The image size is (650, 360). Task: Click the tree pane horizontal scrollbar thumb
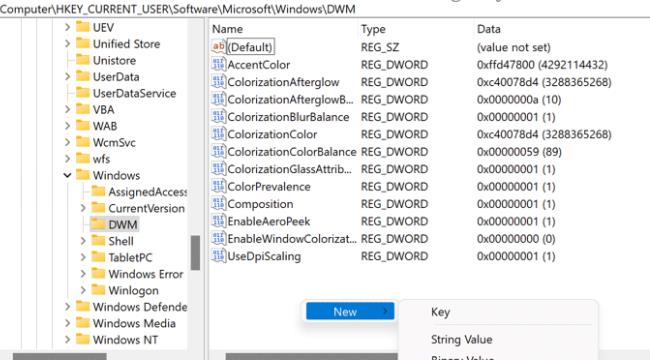(x=60, y=357)
